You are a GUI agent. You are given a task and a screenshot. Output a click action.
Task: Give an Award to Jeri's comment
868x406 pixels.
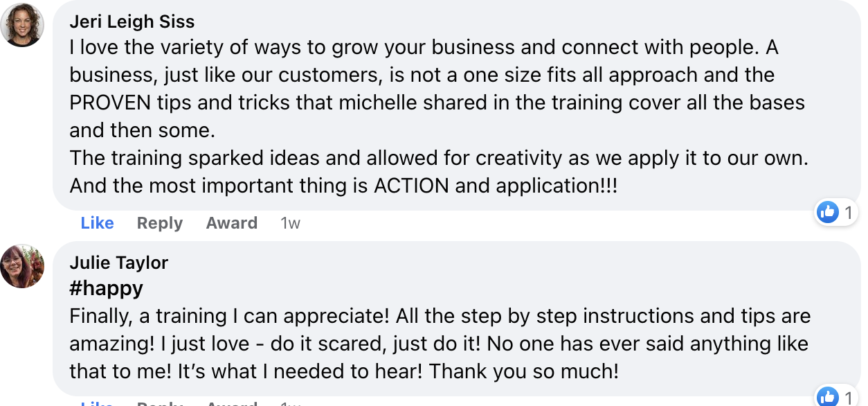[x=231, y=223]
